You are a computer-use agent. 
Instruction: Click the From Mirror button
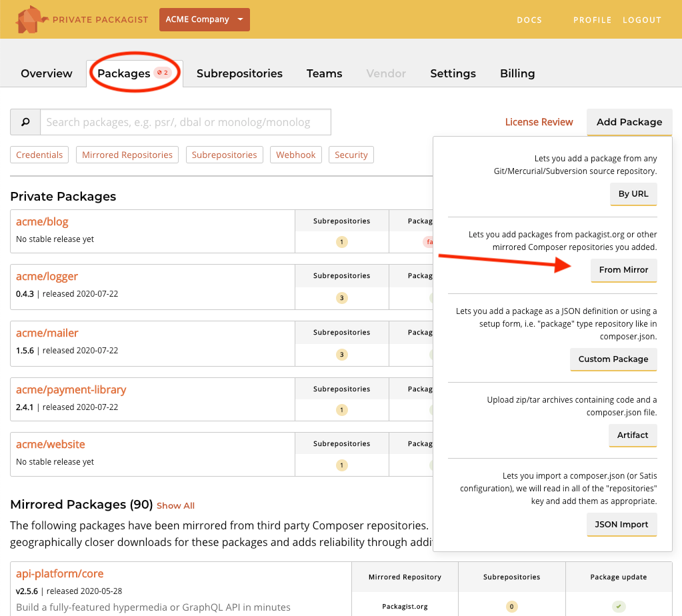(623, 270)
